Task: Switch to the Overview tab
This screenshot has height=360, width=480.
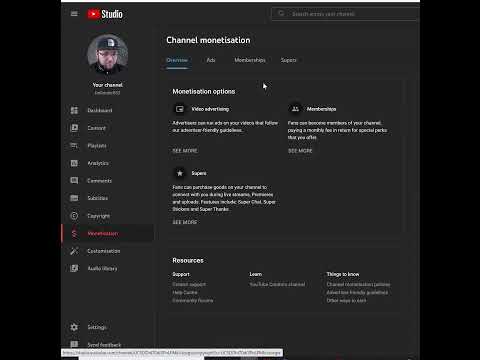Action: coord(177,60)
